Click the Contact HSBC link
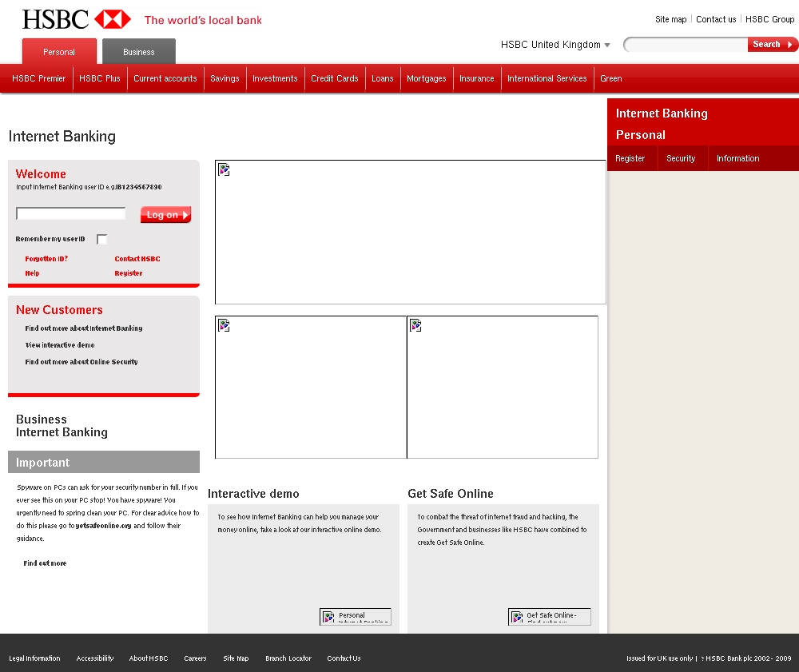The height and width of the screenshot is (672, 799). 137,259
